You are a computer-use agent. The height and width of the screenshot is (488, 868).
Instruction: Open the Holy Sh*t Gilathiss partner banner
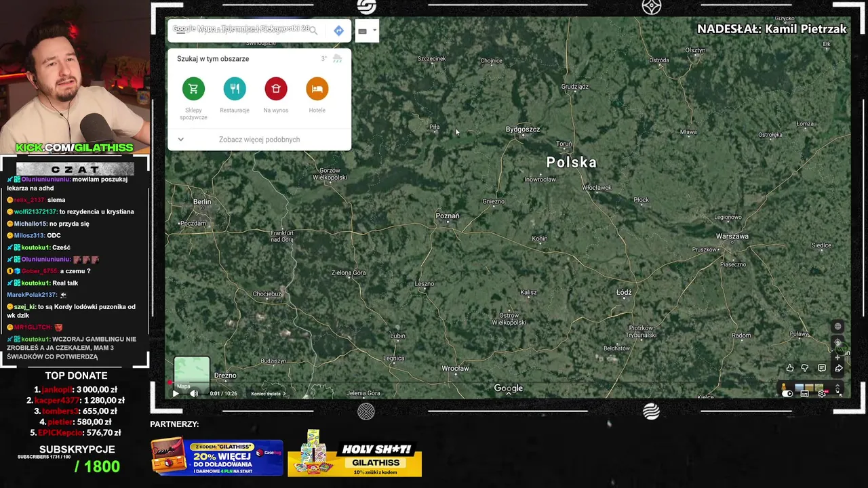(355, 452)
